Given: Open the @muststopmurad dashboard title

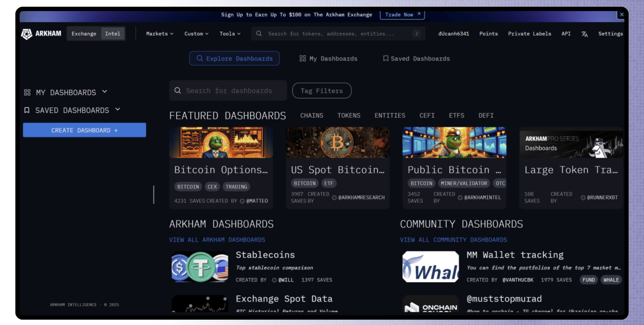Looking at the screenshot, I should 504,299.
